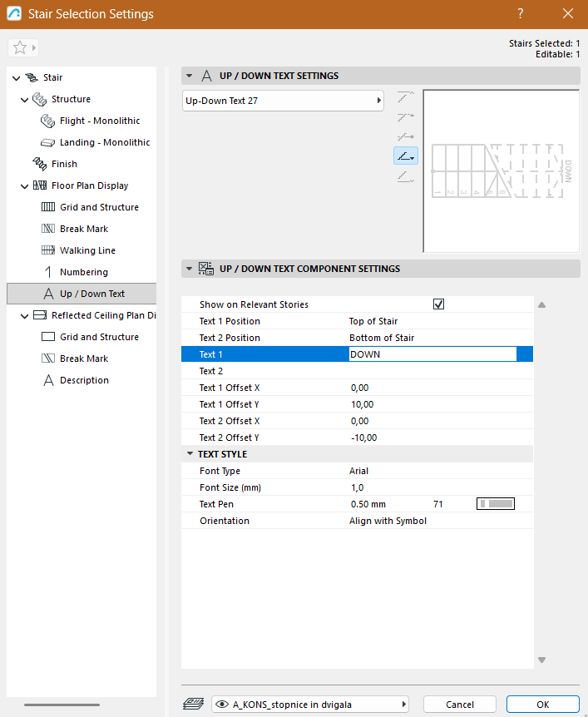Click the Structure icon in the tree
The image size is (588, 717).
pyautogui.click(x=39, y=99)
